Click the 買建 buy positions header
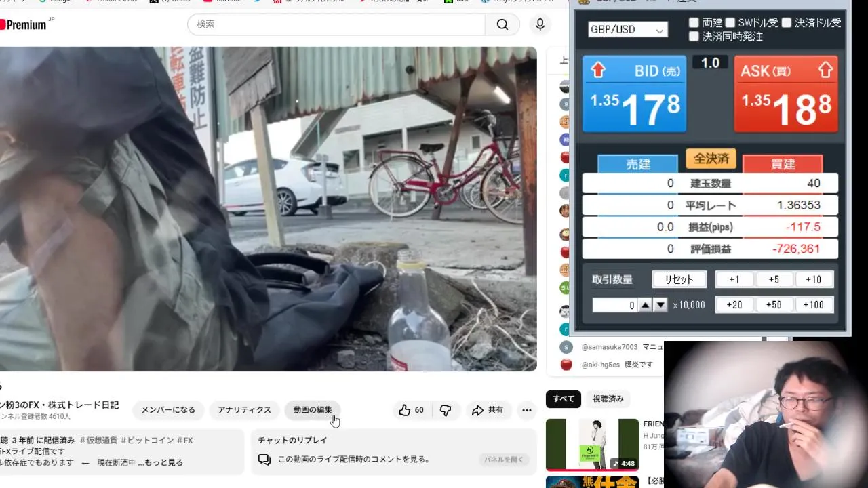The height and width of the screenshot is (488, 868). pyautogui.click(x=783, y=164)
